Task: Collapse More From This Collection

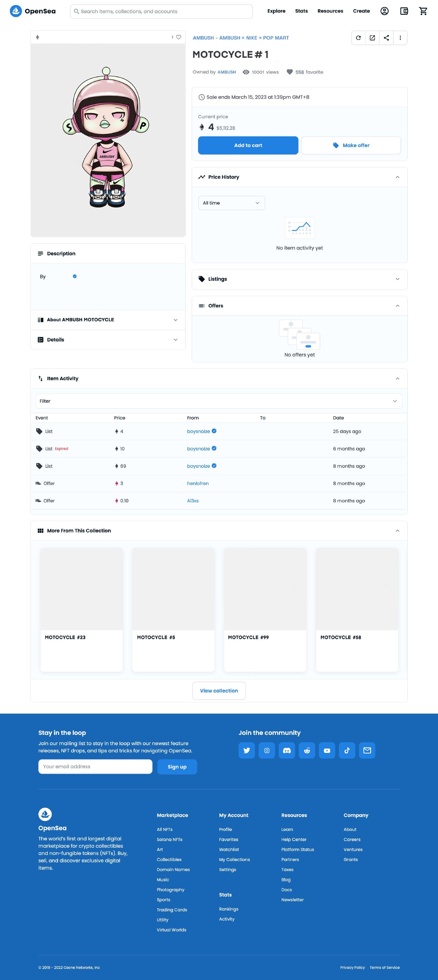Action: click(x=397, y=530)
